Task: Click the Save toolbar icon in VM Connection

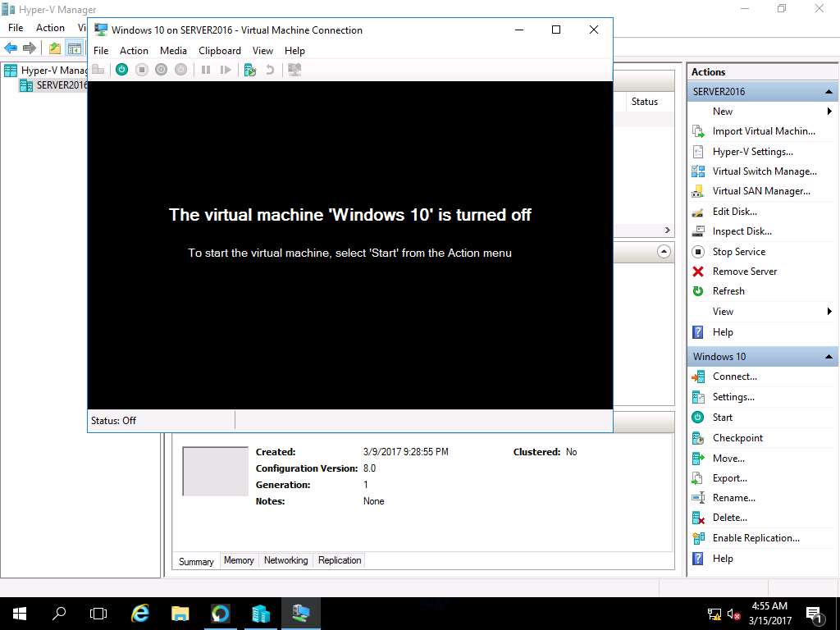Action: [x=181, y=69]
